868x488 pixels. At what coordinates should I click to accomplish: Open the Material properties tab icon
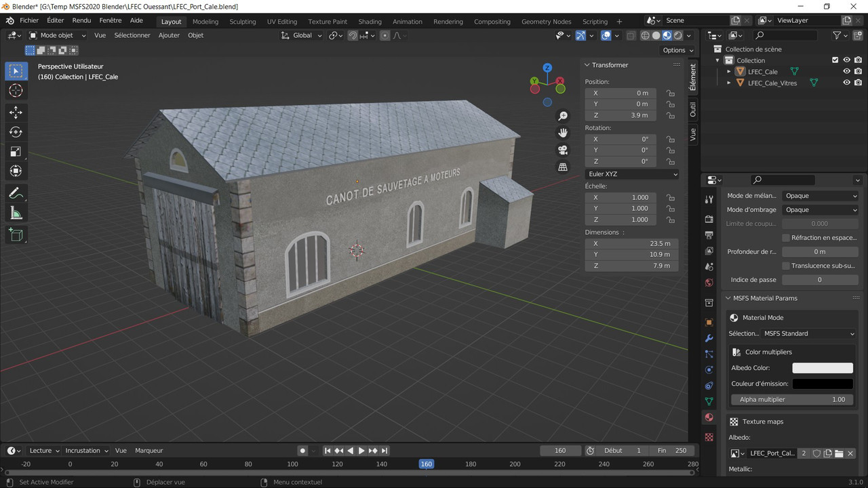(x=709, y=418)
